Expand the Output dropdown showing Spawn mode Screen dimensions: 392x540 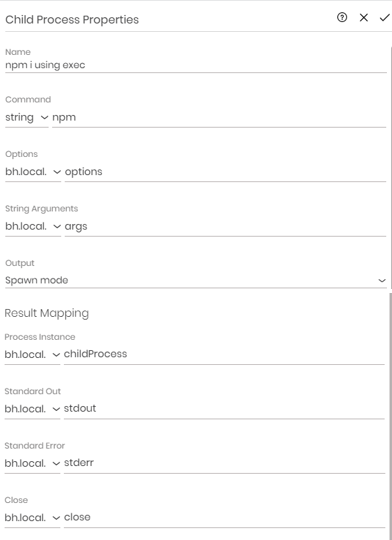[196, 280]
